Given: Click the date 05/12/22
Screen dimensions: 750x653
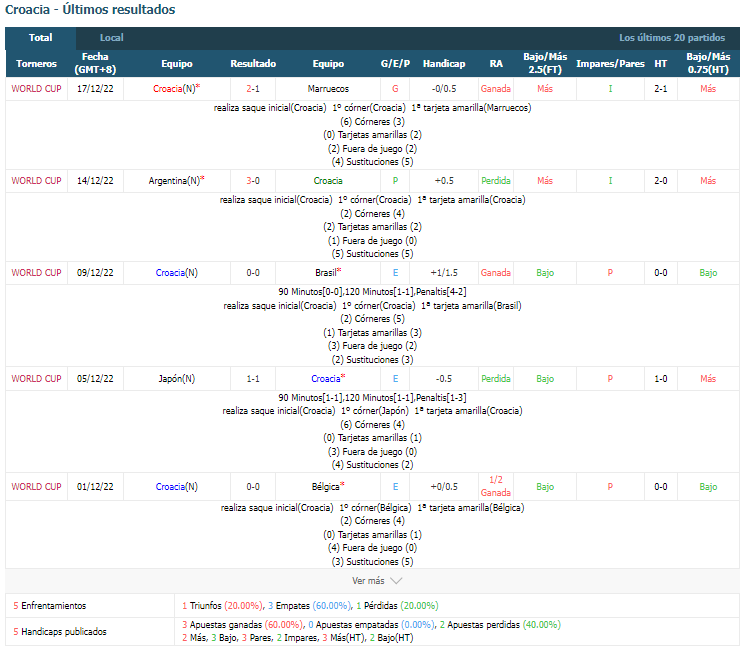Looking at the screenshot, I should tap(95, 379).
